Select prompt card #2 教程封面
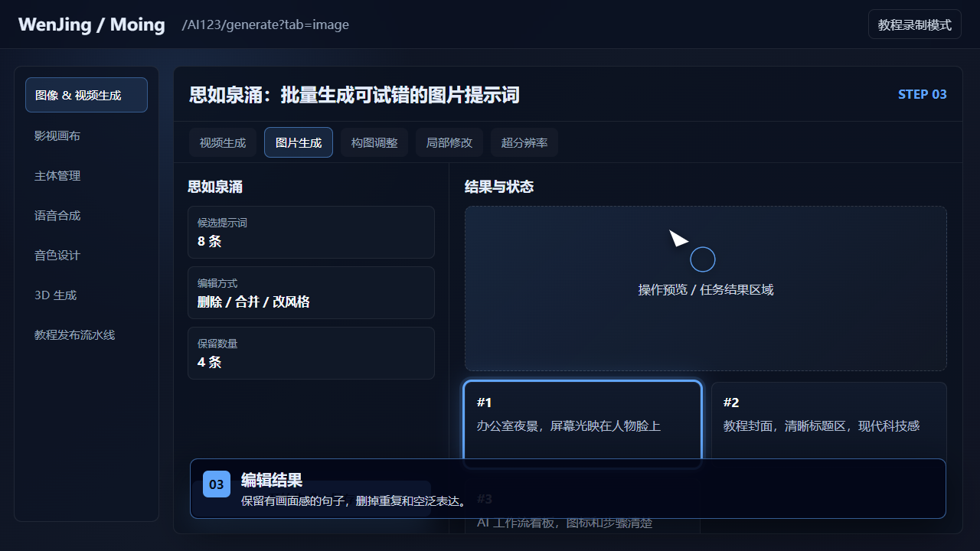The image size is (980, 551). coord(829,423)
